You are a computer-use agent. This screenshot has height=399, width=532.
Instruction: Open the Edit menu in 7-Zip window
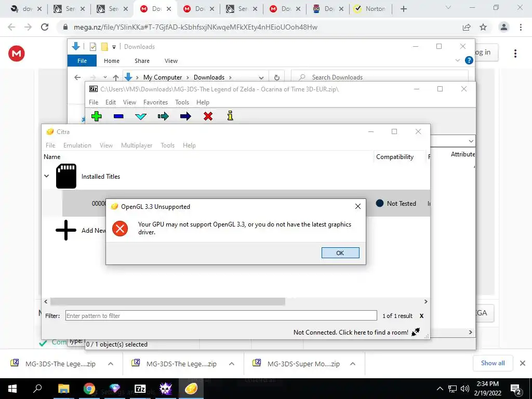tap(111, 102)
